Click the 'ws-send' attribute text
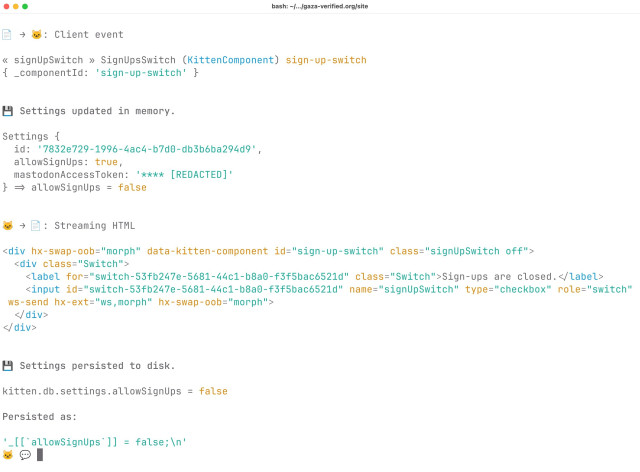 tap(28, 302)
